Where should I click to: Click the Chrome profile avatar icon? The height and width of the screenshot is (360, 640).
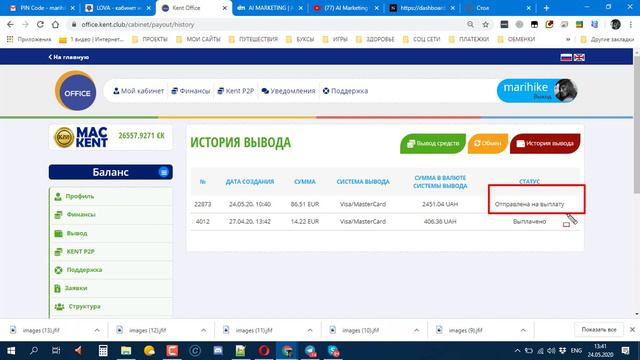[615, 24]
